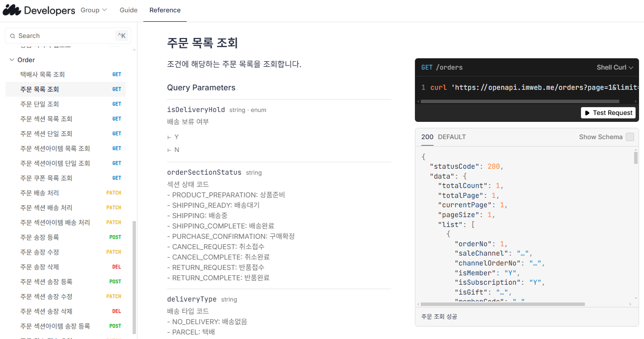Open 주문 송장 등록 POST entry

tap(66, 237)
